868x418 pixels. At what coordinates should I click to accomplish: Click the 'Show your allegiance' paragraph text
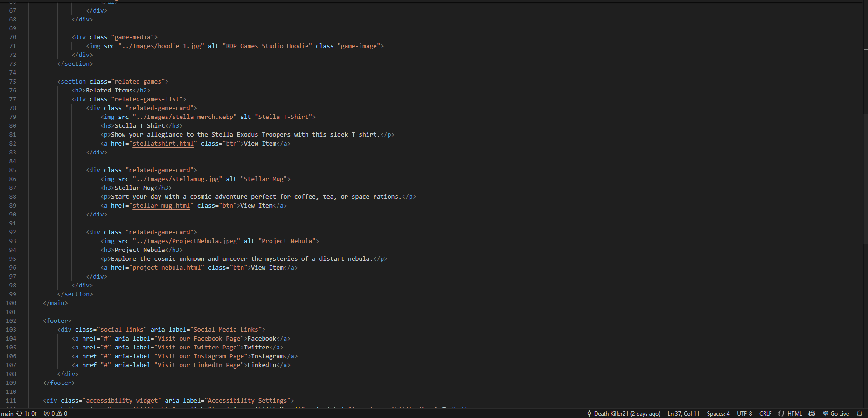tap(245, 135)
